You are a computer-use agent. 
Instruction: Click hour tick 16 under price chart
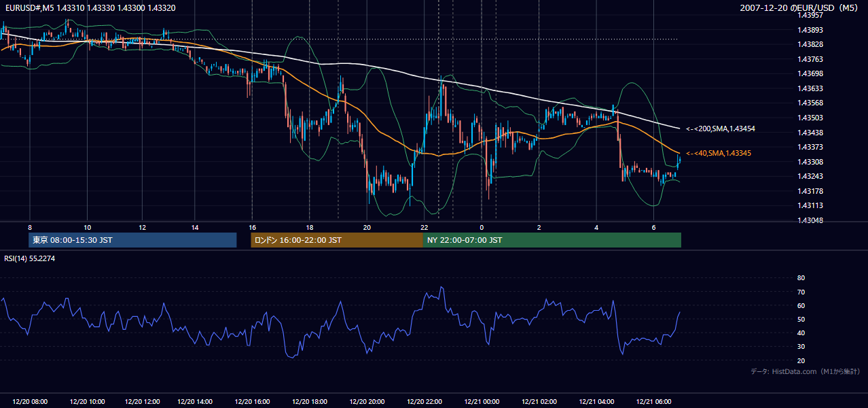[x=252, y=227]
